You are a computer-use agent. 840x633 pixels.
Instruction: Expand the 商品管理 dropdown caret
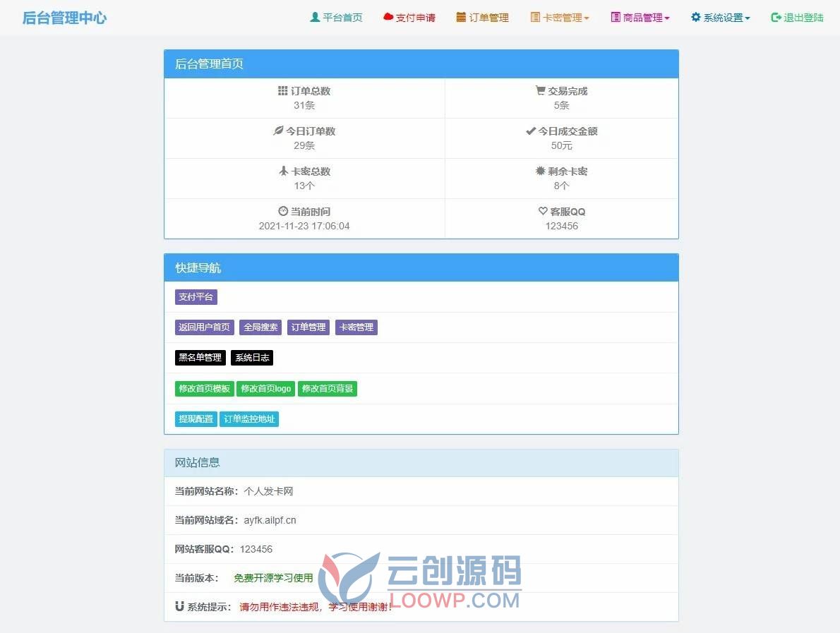(x=667, y=18)
